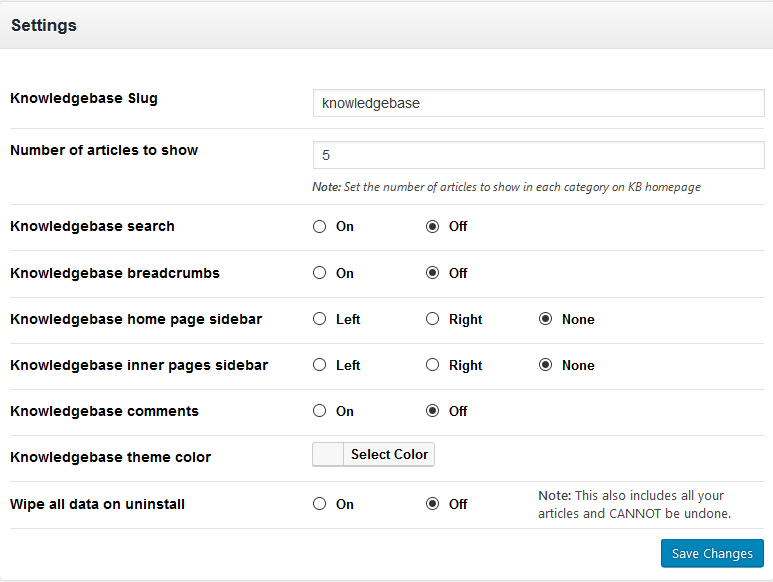Turn Knowledgebase comments On
773x582 pixels.
[319, 411]
